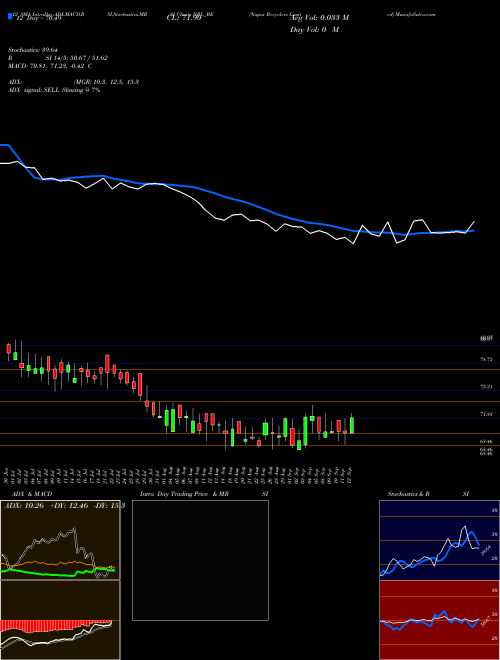Viewport: 500px width, 660px height.
Task: Click the 'ADX signal: SELL Slowing @ 7%' text
Action: point(54,90)
